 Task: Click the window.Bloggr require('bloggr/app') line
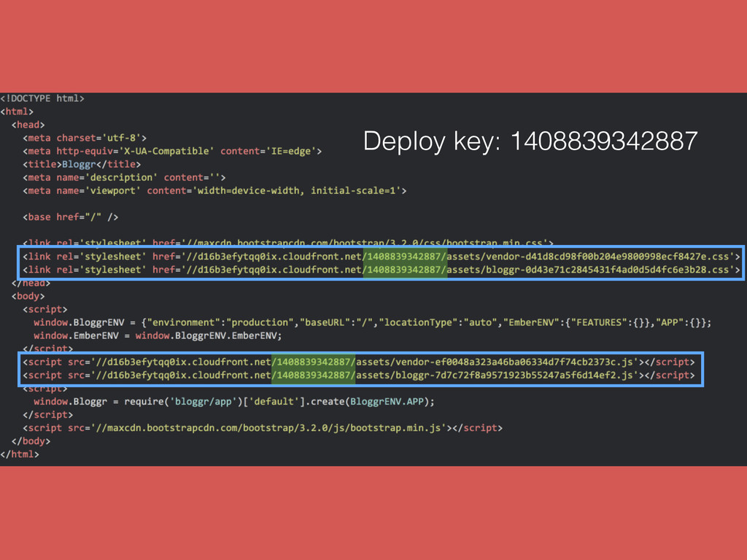pyautogui.click(x=234, y=402)
